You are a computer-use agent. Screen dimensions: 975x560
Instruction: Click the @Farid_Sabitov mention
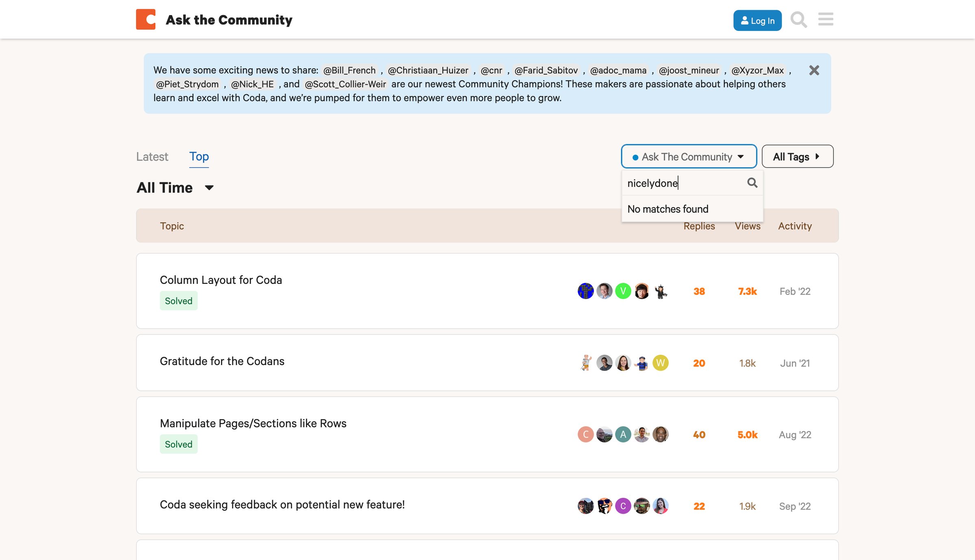coord(546,70)
